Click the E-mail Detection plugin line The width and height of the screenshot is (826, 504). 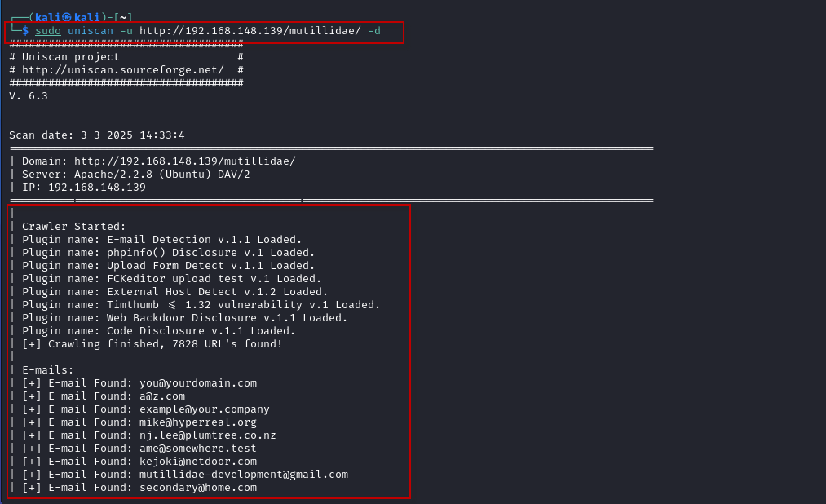pos(161,240)
